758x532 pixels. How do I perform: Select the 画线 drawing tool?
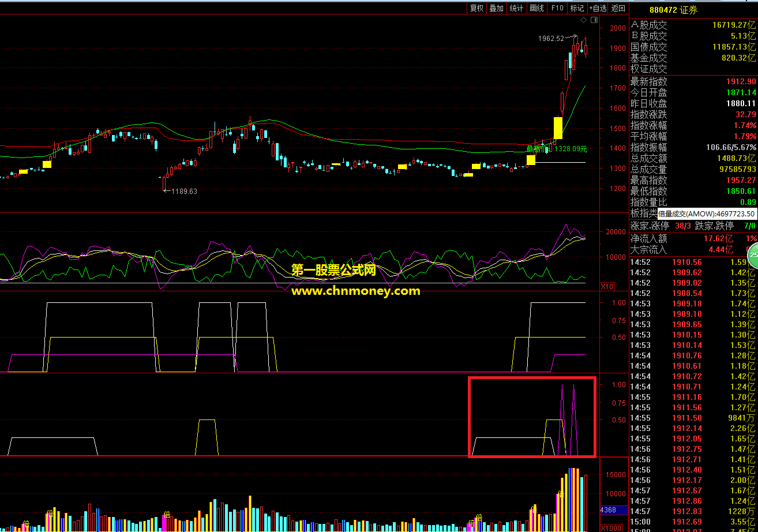536,8
